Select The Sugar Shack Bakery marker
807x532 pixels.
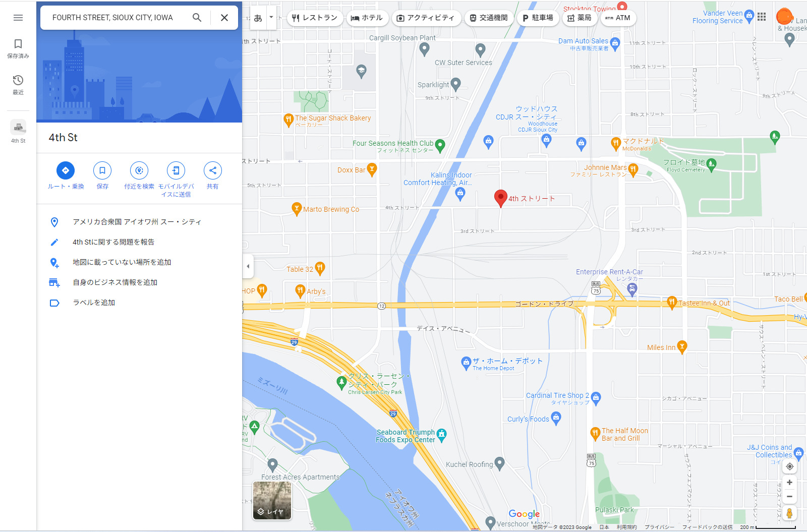(289, 120)
